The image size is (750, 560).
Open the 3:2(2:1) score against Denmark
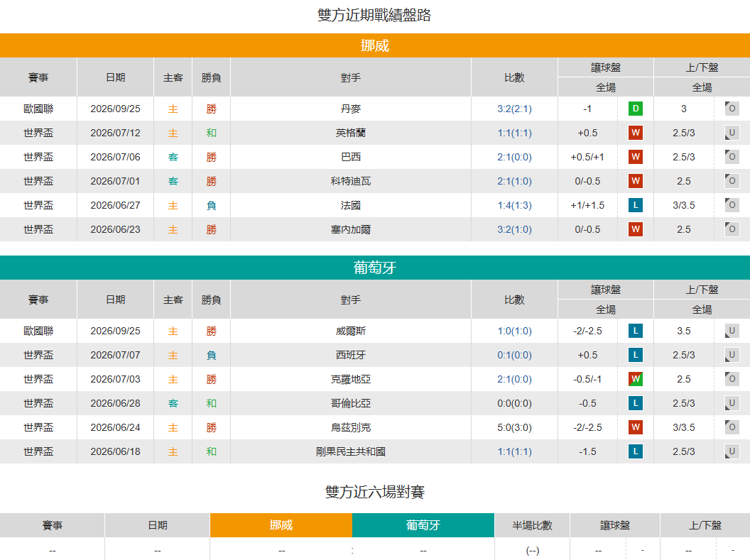pos(514,109)
